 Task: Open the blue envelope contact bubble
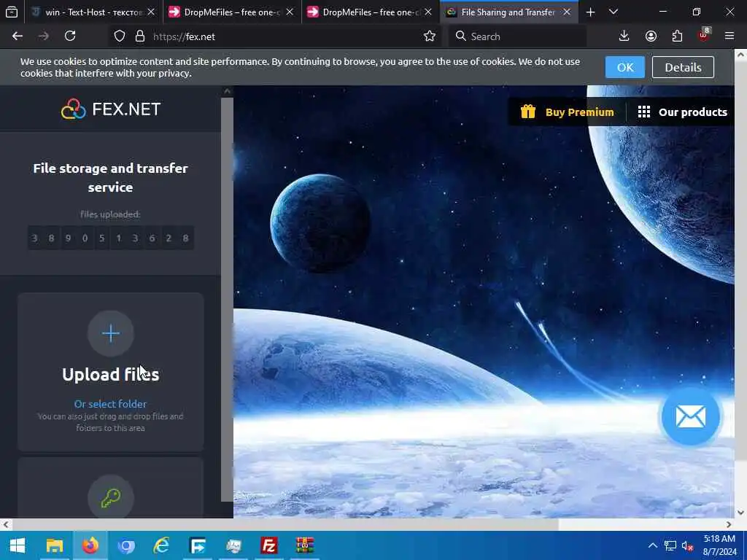(x=690, y=416)
